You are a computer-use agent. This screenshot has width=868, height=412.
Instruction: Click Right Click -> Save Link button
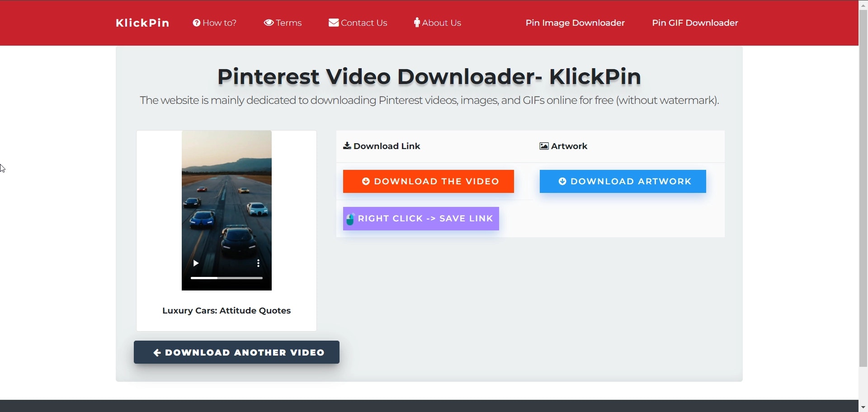pos(421,219)
